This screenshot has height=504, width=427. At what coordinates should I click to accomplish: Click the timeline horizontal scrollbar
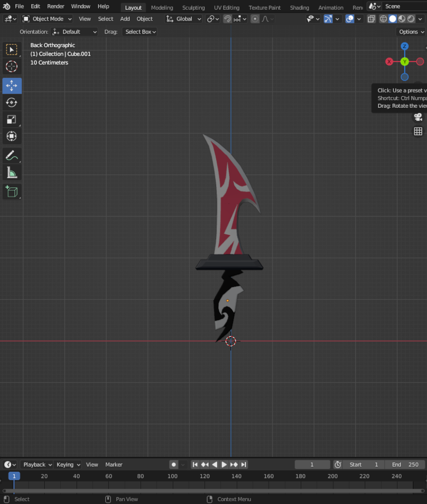click(214, 491)
